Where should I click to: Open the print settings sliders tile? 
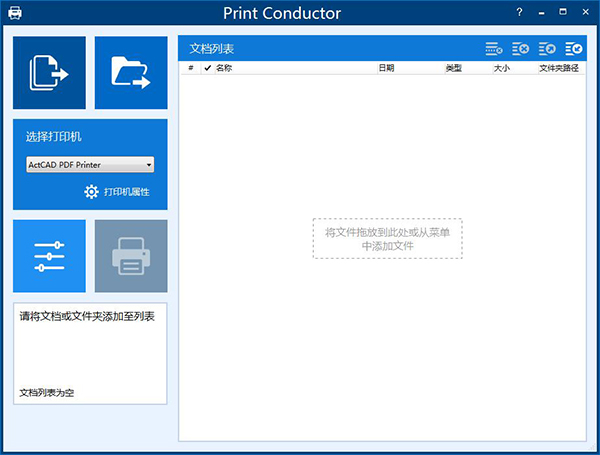50,257
